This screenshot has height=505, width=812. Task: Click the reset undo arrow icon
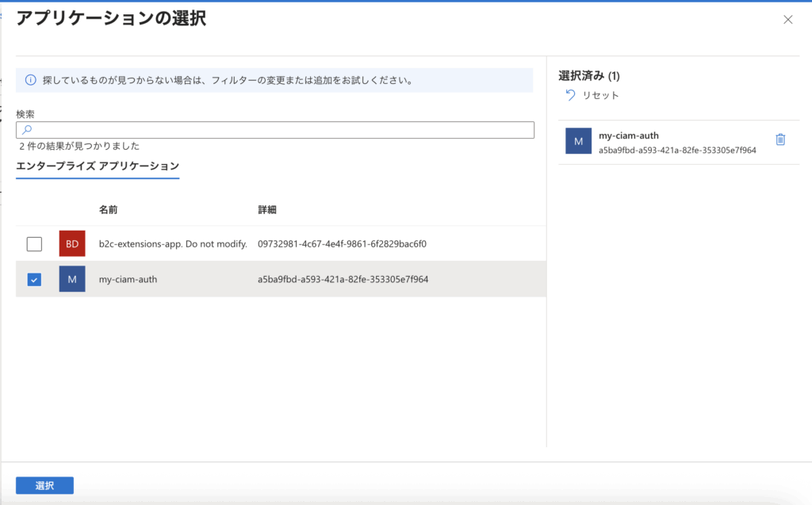click(570, 95)
